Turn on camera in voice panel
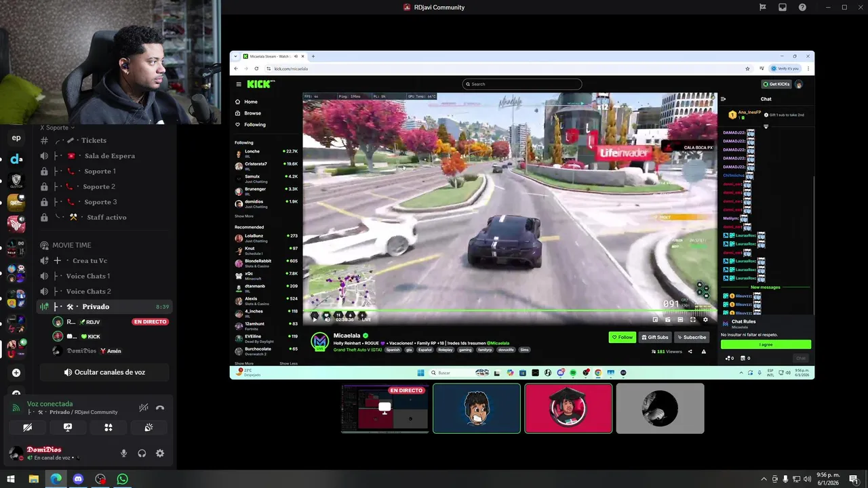This screenshot has width=868, height=488. (x=27, y=428)
